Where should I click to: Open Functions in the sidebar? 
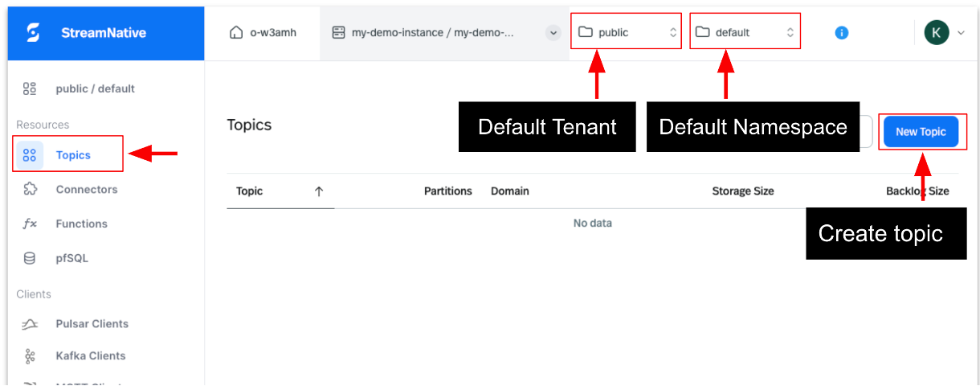pos(81,224)
